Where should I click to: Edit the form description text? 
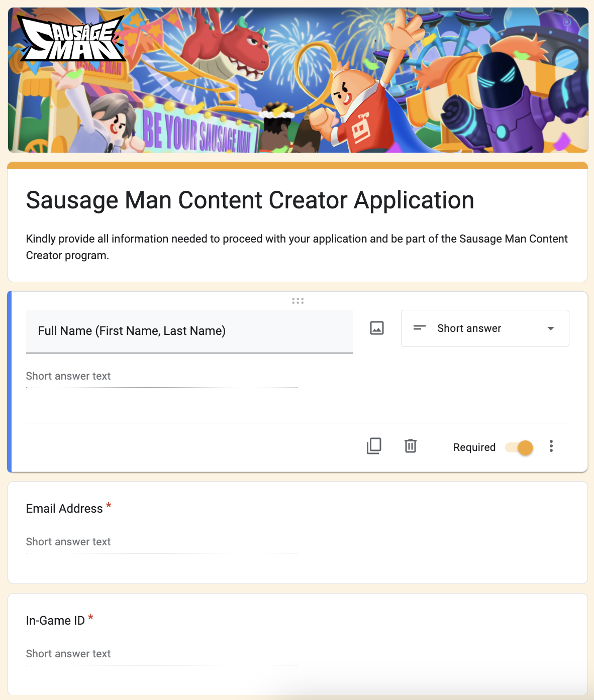pos(296,247)
